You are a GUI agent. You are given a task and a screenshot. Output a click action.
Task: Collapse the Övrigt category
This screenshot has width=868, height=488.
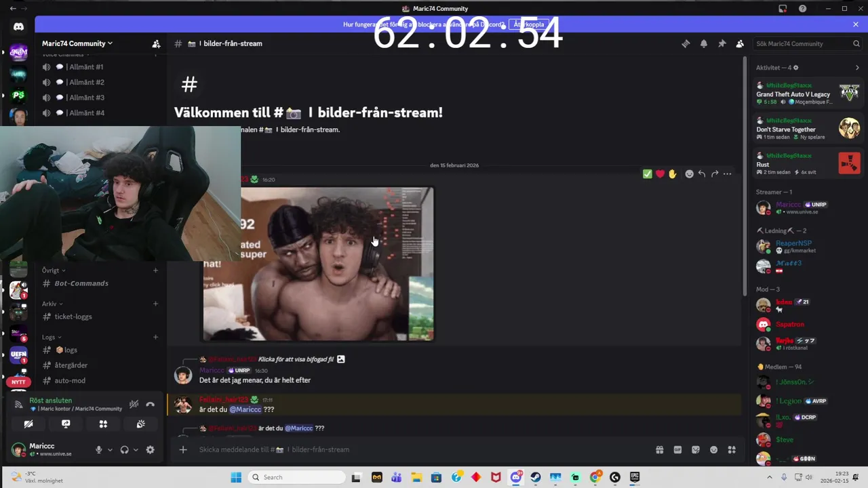click(54, 270)
